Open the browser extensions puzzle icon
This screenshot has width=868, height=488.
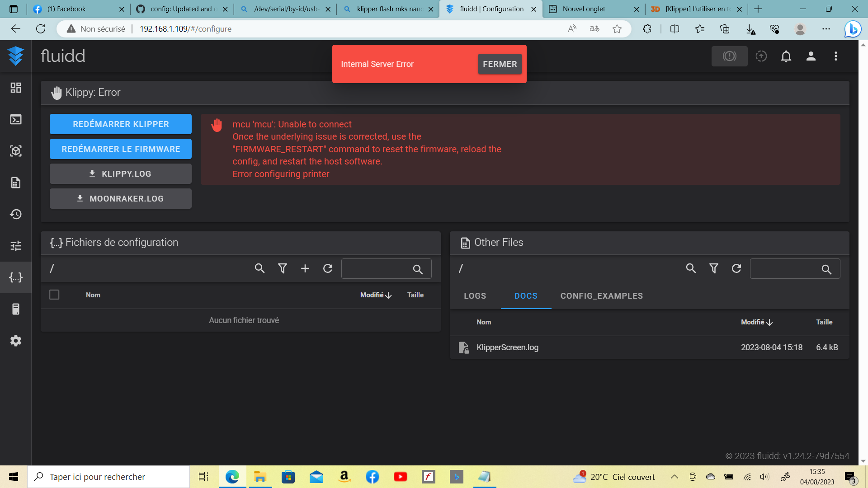tap(647, 29)
